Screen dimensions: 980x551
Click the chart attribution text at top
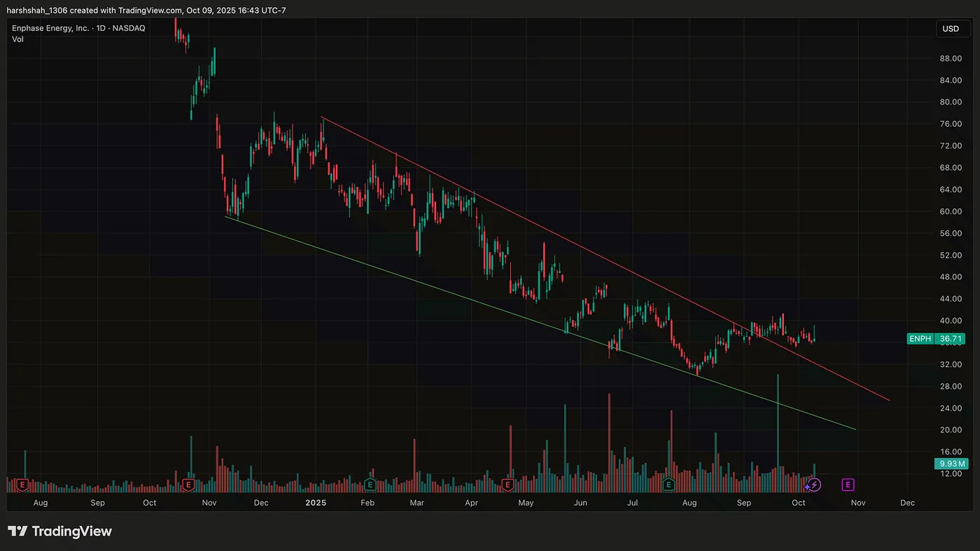[x=146, y=10]
